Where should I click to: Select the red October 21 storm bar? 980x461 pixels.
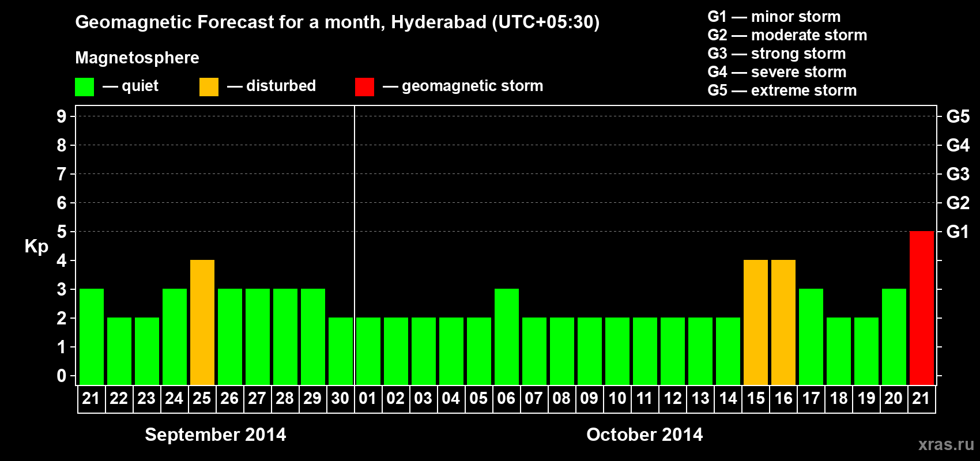921,308
